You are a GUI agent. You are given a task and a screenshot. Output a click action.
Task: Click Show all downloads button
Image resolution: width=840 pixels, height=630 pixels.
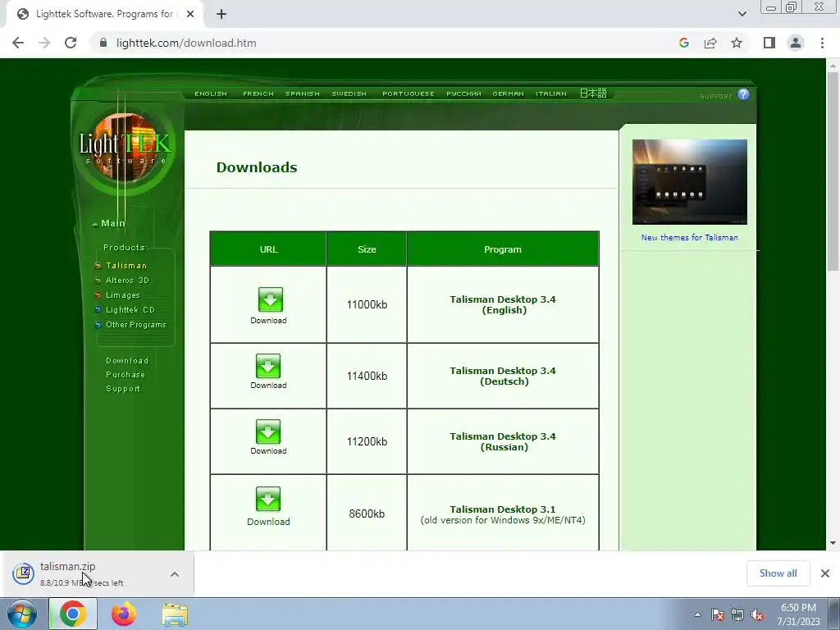[778, 573]
